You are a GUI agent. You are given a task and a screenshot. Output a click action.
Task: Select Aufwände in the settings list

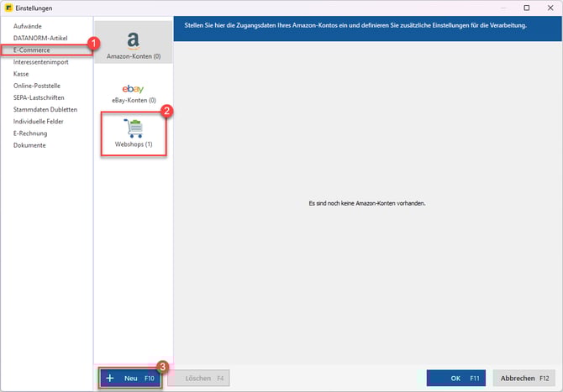tap(28, 27)
